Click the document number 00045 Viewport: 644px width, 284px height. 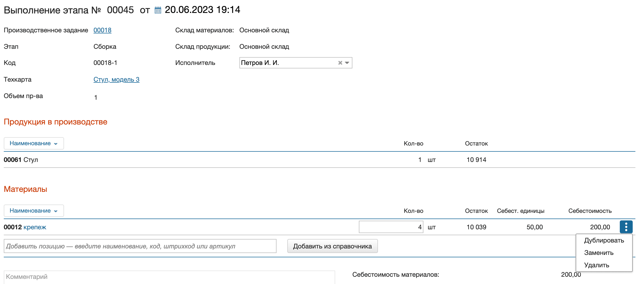(x=120, y=10)
